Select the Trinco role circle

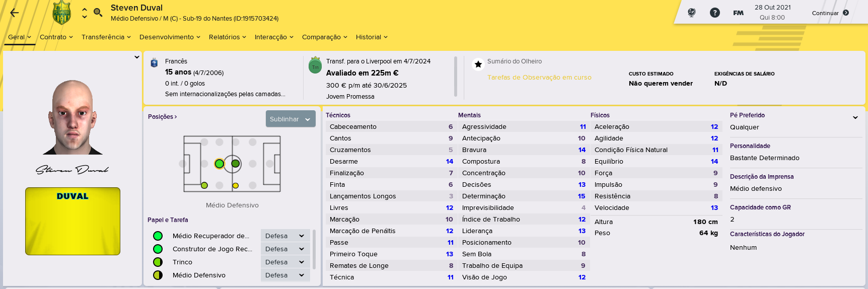(158, 262)
